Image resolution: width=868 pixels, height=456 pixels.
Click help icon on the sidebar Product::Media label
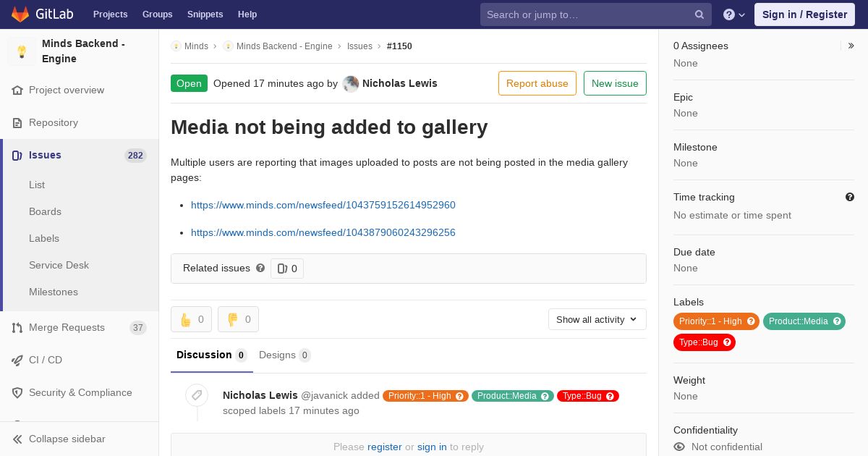[x=837, y=321]
